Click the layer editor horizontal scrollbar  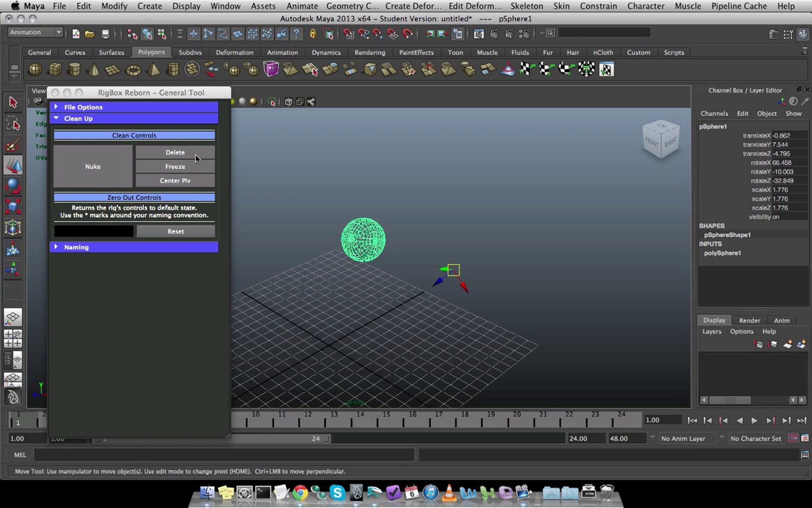(753, 400)
